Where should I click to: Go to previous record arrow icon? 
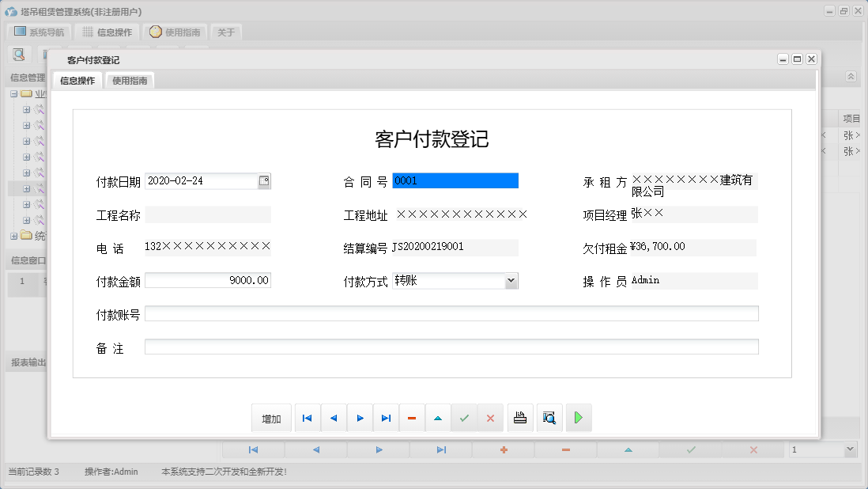click(334, 417)
